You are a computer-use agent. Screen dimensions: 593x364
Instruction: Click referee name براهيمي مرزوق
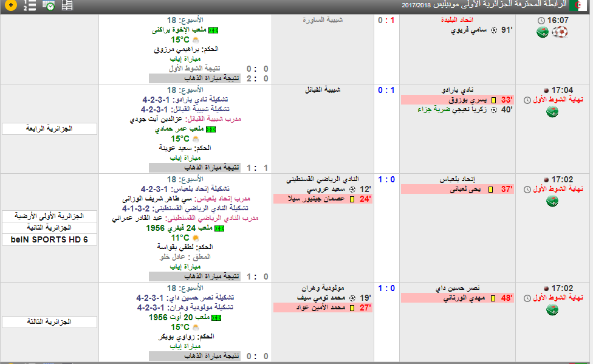[x=177, y=50]
